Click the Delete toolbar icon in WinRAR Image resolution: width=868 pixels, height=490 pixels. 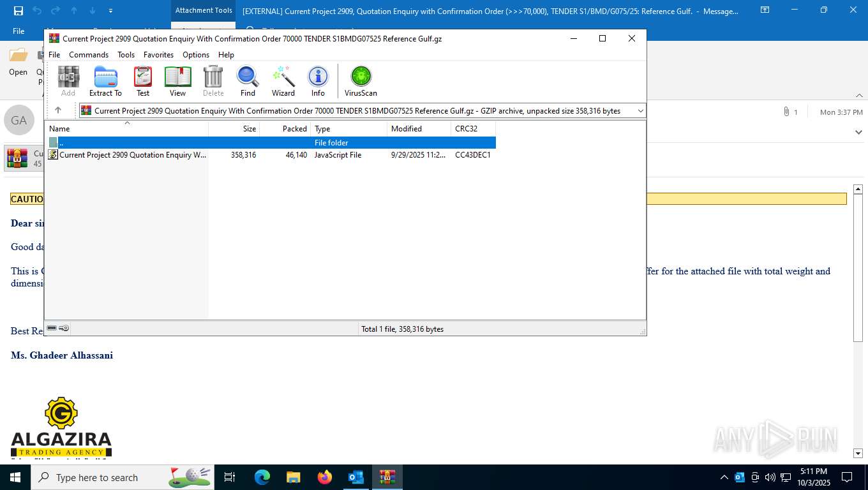213,82
